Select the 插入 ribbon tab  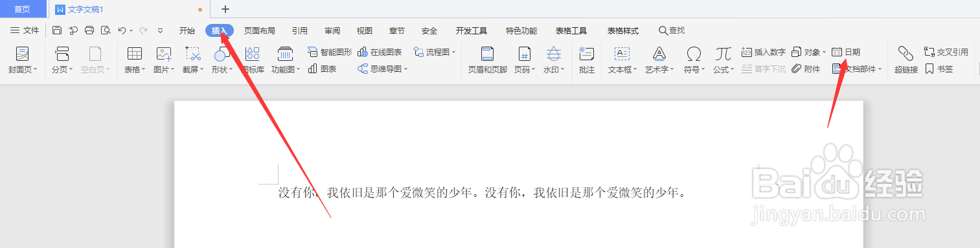click(220, 30)
